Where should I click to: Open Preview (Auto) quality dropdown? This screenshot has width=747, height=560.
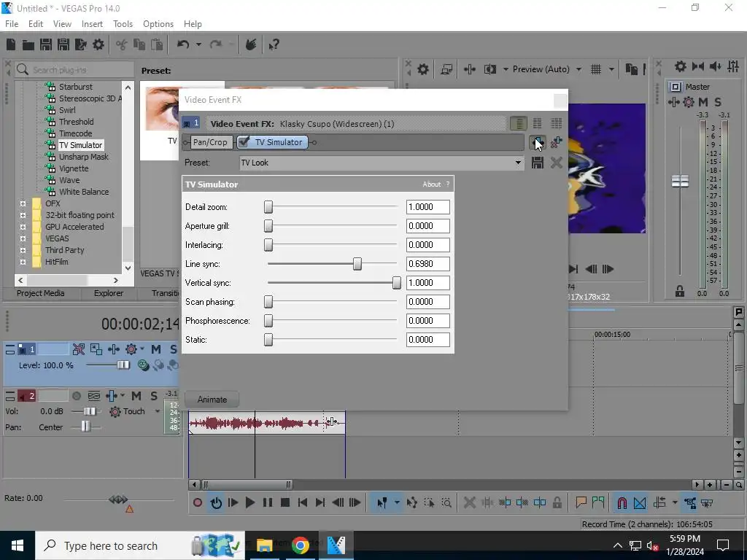tap(578, 69)
